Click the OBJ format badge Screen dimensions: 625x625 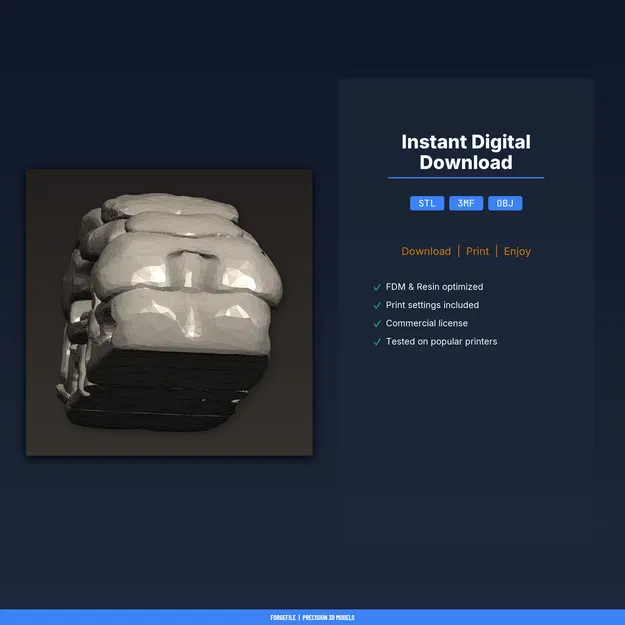tap(505, 203)
